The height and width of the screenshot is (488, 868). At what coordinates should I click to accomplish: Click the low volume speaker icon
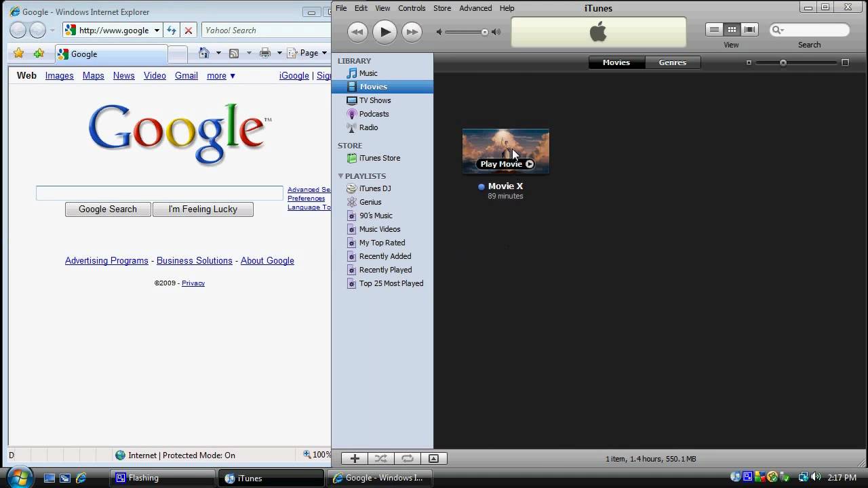(439, 32)
